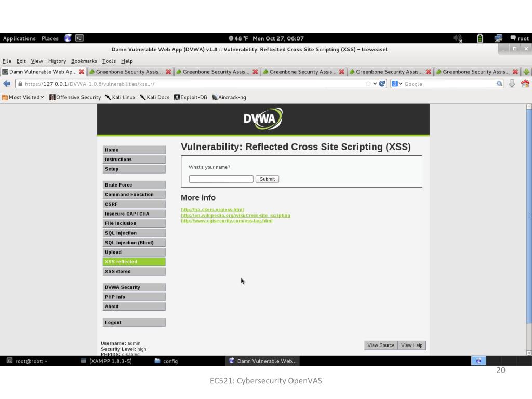Open the search engine selector dropdown
Image resolution: width=532 pixels, height=399 pixels.
[x=397, y=84]
